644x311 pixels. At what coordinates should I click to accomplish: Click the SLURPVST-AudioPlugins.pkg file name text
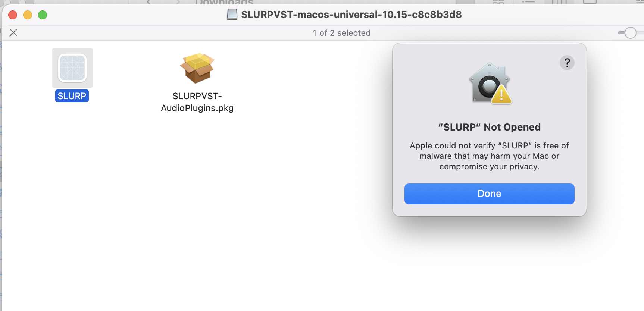pyautogui.click(x=197, y=102)
